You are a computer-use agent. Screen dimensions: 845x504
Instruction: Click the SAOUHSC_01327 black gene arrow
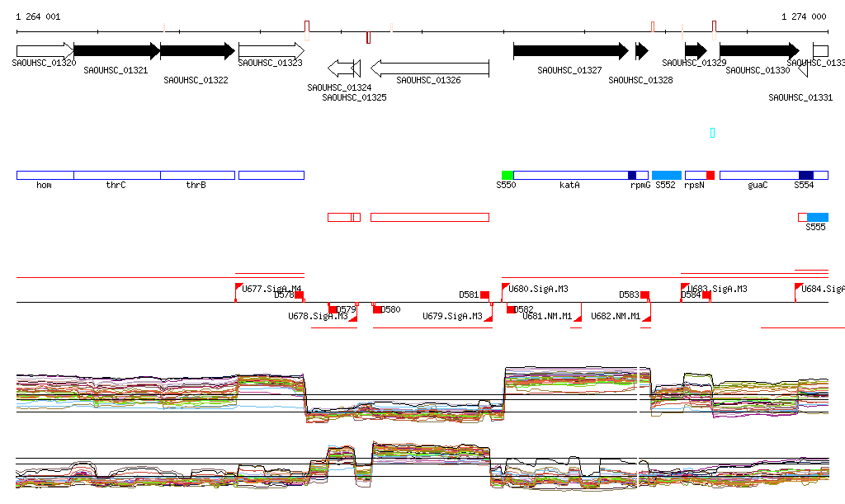(571, 51)
